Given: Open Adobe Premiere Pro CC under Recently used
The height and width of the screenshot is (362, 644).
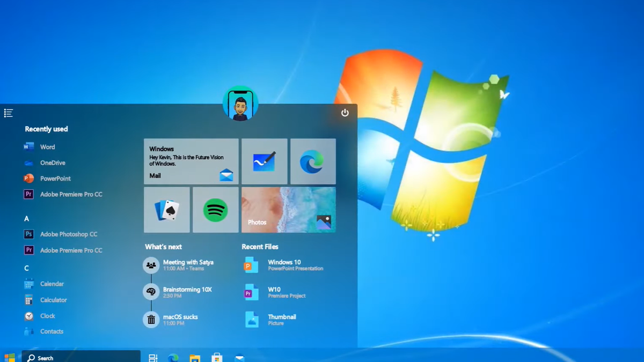Looking at the screenshot, I should coord(63,194).
